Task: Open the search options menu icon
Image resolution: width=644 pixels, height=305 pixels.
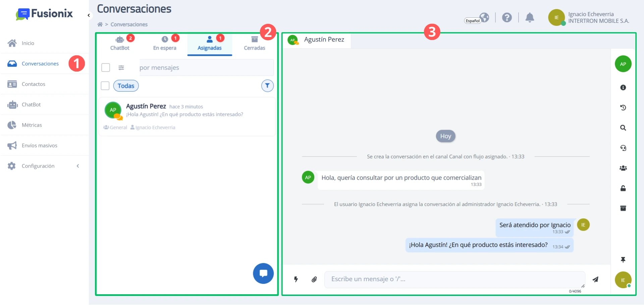Action: pos(121,68)
